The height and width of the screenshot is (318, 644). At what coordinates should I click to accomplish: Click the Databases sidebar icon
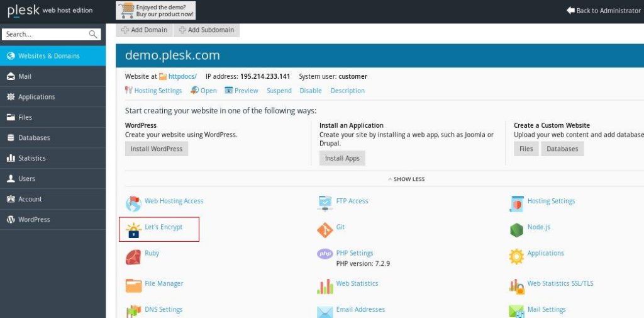11,138
